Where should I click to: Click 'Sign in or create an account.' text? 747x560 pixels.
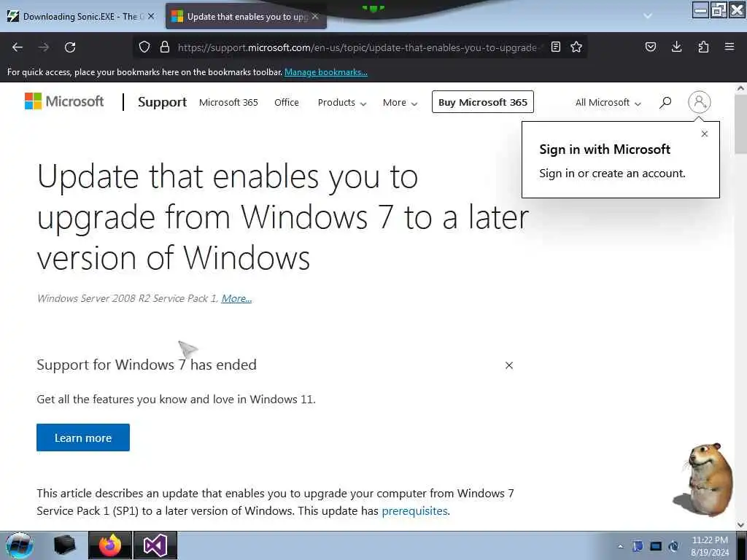[612, 174]
